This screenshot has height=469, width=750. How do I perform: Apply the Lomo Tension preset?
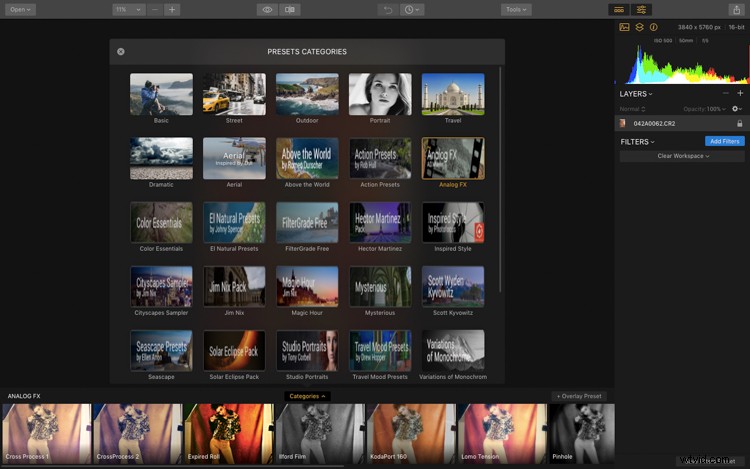click(502, 434)
